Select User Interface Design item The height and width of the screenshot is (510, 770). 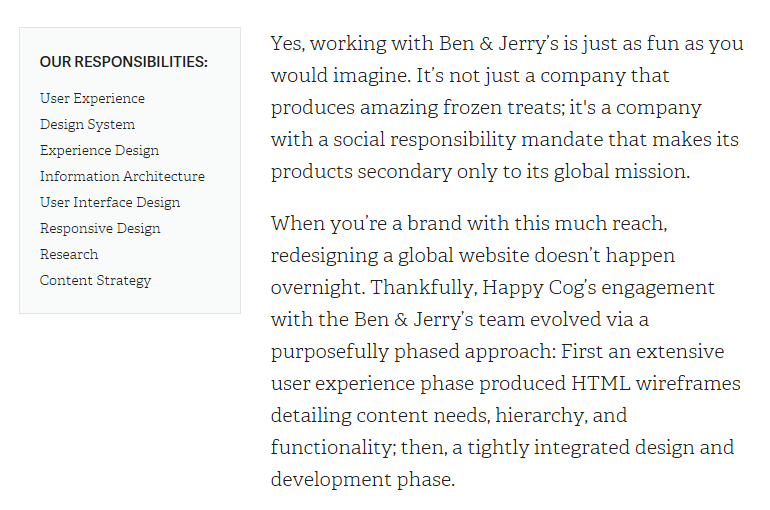110,203
